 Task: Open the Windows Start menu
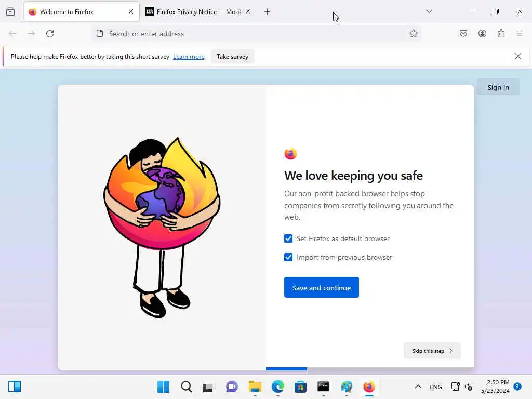[163, 387]
